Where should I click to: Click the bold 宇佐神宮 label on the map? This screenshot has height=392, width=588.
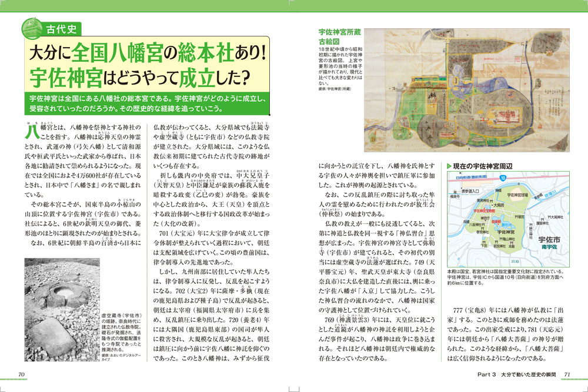[506, 232]
